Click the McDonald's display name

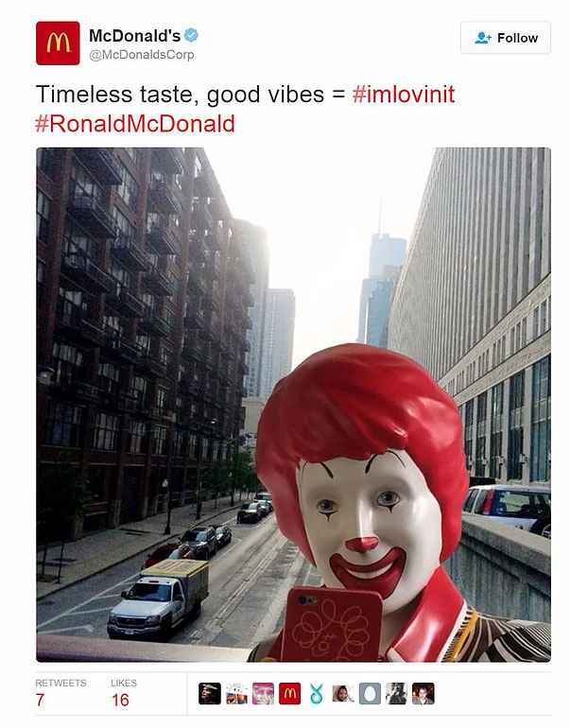coord(134,35)
